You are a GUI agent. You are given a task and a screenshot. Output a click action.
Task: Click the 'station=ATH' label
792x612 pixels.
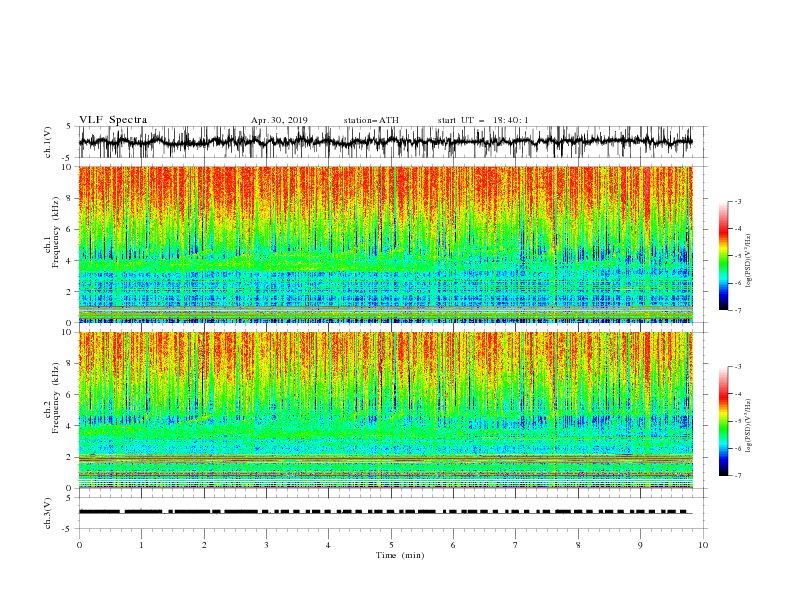[371, 120]
